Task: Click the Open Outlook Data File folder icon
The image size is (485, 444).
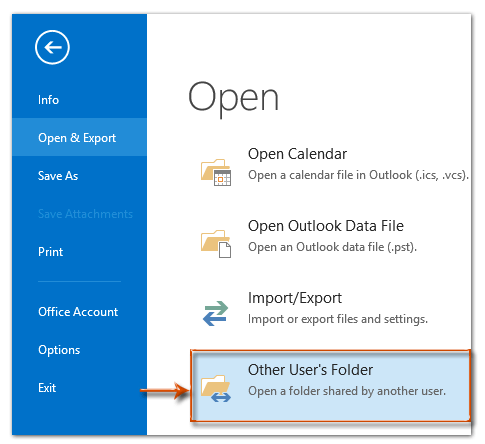Action: coord(216,244)
